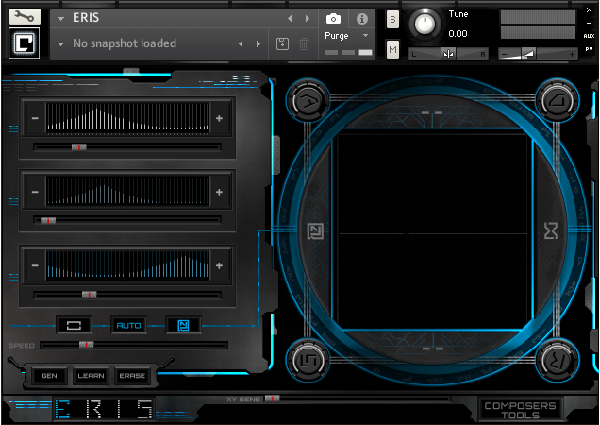The width and height of the screenshot is (600, 425).
Task: Go to previous instrument arrow beside ERIS
Action: click(x=290, y=18)
